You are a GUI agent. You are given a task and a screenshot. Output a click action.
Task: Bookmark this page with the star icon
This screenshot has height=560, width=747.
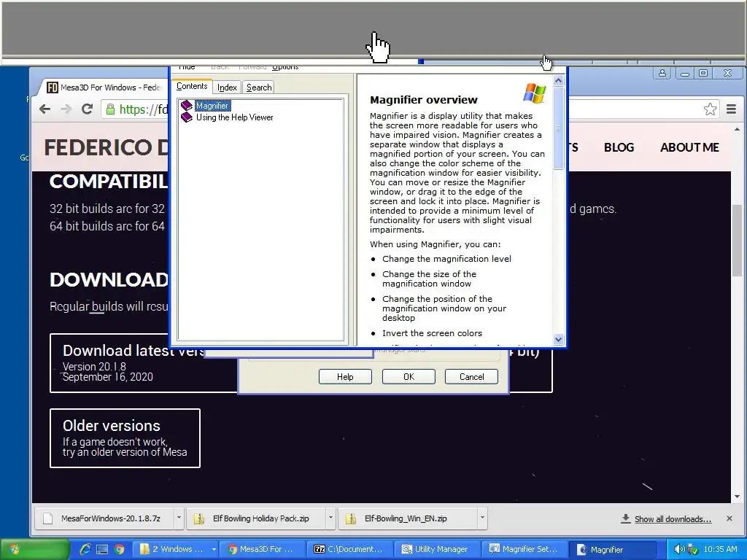pos(710,109)
